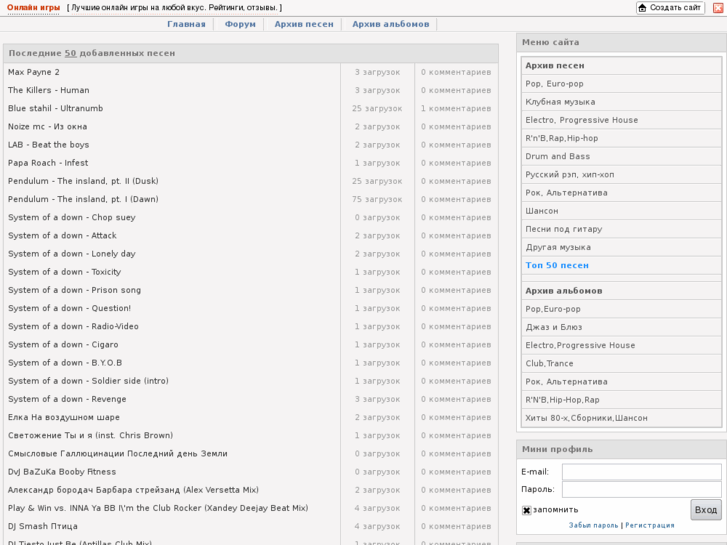Click the Архив песен heading in site menu
Screen dimensions: 727x545
[555, 66]
